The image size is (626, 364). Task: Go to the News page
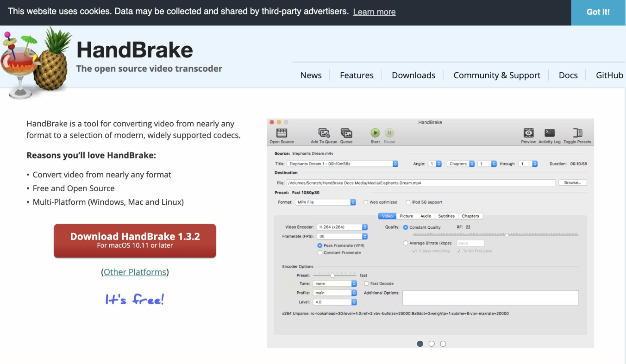311,75
